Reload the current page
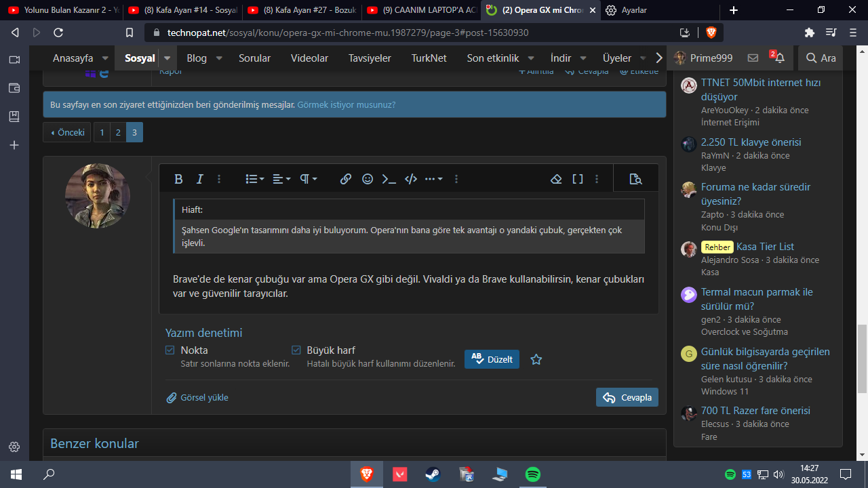This screenshot has height=488, width=868. pyautogui.click(x=58, y=33)
